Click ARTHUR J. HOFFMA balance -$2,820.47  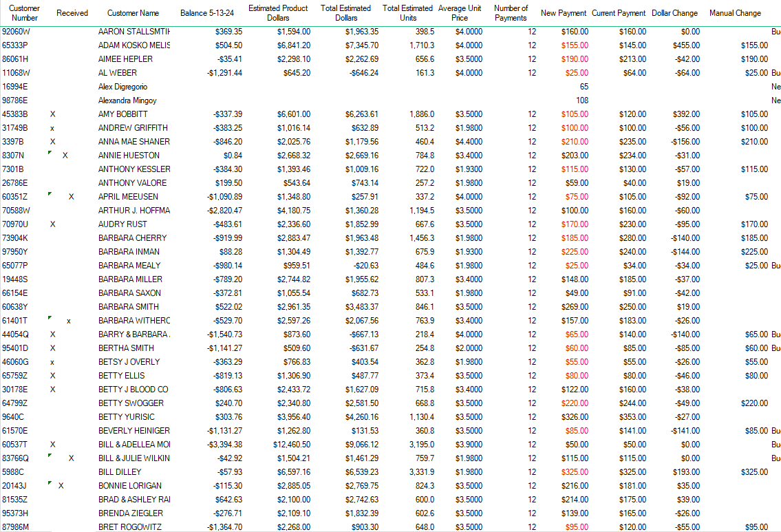pos(224,210)
